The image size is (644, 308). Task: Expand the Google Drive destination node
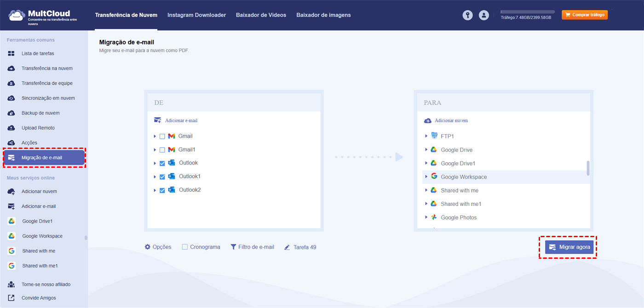pos(426,150)
